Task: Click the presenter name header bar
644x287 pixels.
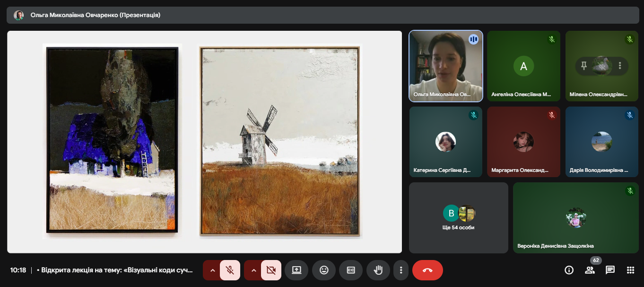Action: [323, 15]
